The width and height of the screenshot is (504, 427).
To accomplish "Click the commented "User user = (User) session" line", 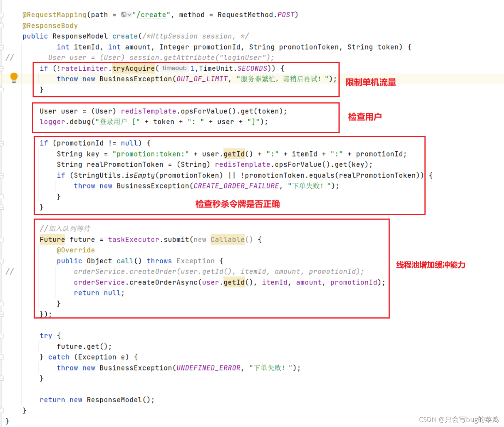I will (161, 58).
